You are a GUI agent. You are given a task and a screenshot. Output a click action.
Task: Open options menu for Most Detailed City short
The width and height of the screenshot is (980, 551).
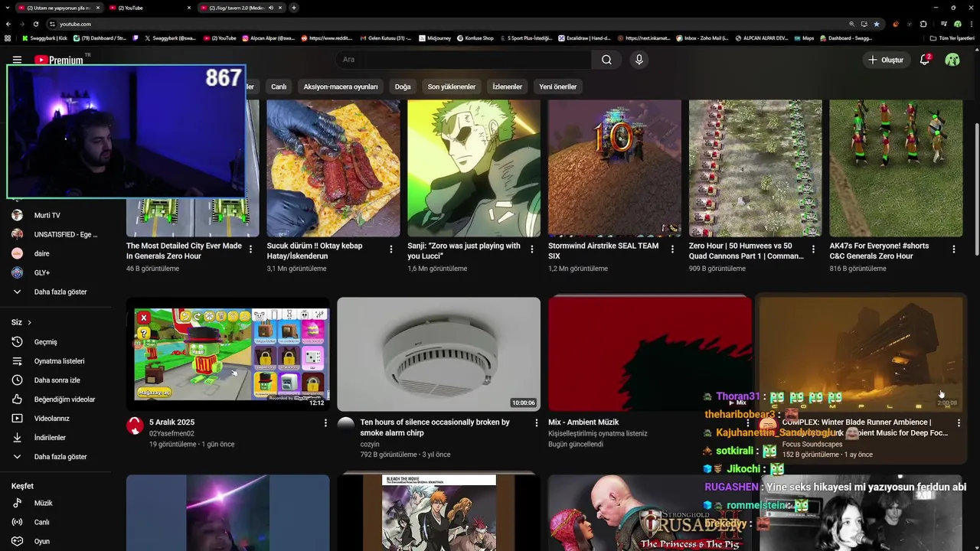click(250, 249)
